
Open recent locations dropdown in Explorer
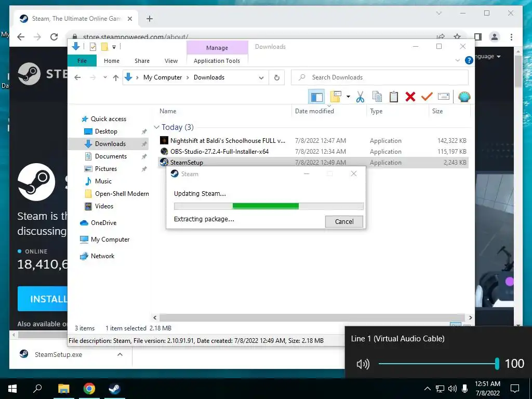[x=105, y=77]
